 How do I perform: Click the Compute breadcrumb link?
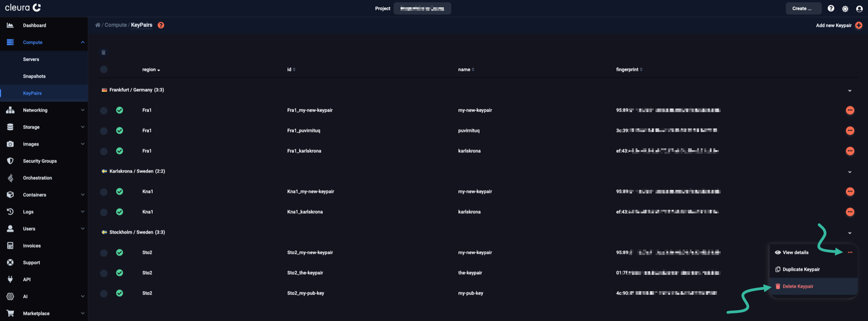click(x=116, y=25)
